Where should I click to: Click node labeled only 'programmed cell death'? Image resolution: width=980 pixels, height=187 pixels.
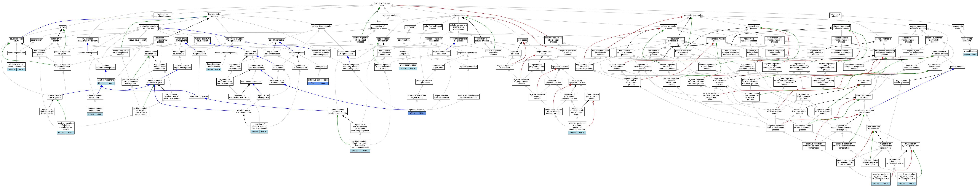click(544, 53)
